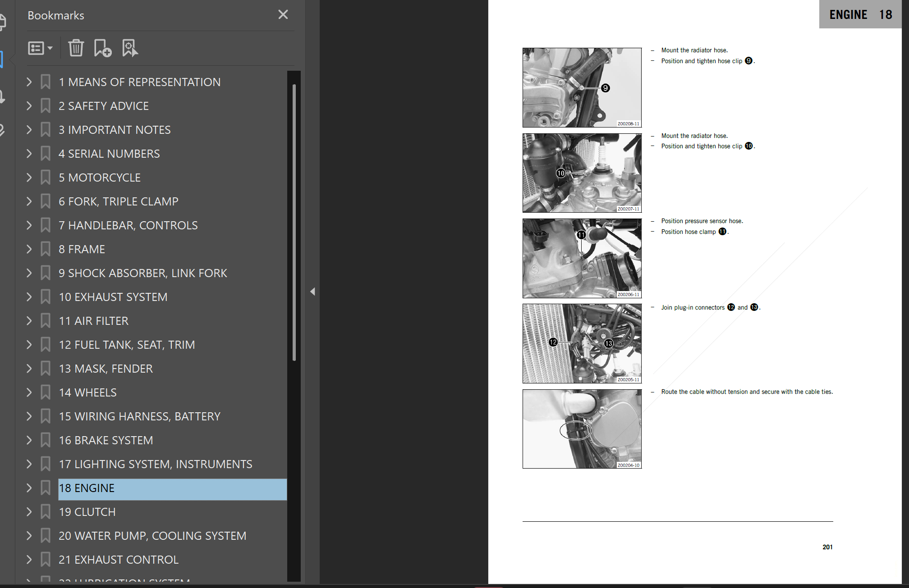Go to 2 SAFETY ADVICE section
Screen dimensions: 909x588
pos(104,106)
